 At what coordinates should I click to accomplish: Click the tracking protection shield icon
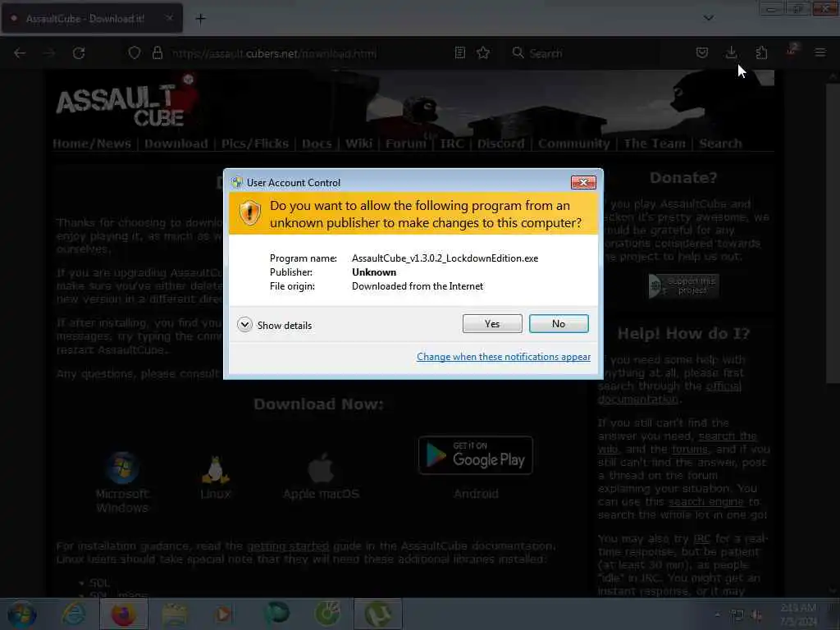[x=135, y=53]
